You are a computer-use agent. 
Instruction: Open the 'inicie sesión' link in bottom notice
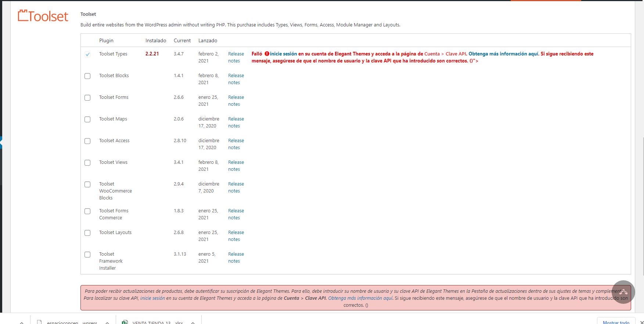[x=152, y=298]
